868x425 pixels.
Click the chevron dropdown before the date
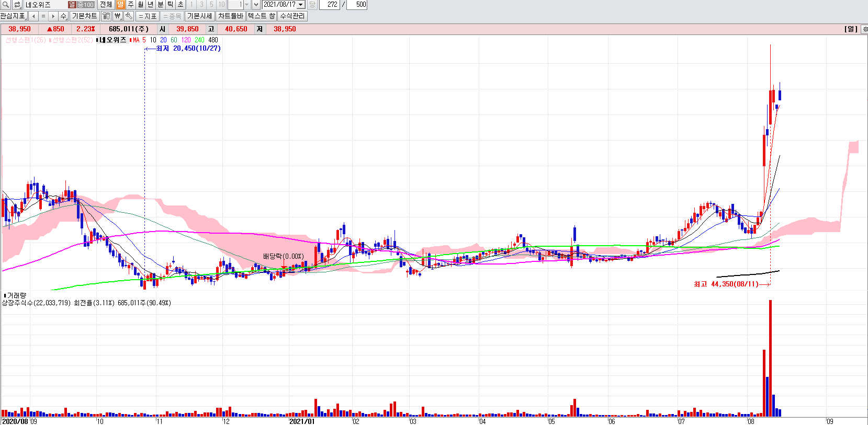(256, 5)
